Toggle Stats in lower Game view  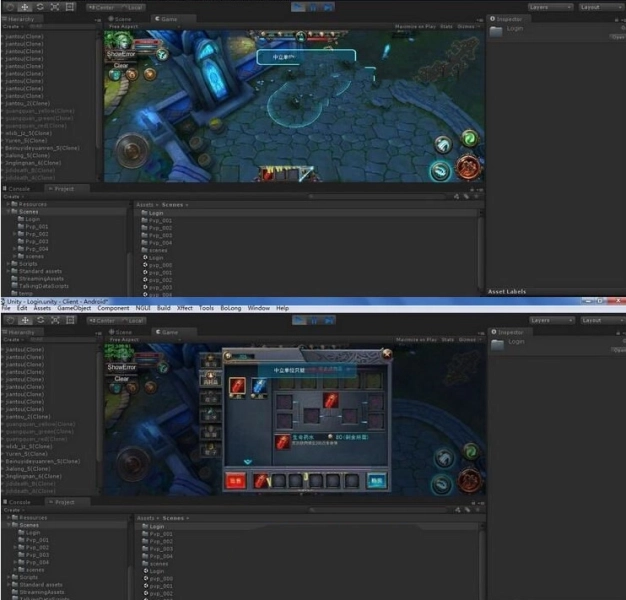point(448,340)
